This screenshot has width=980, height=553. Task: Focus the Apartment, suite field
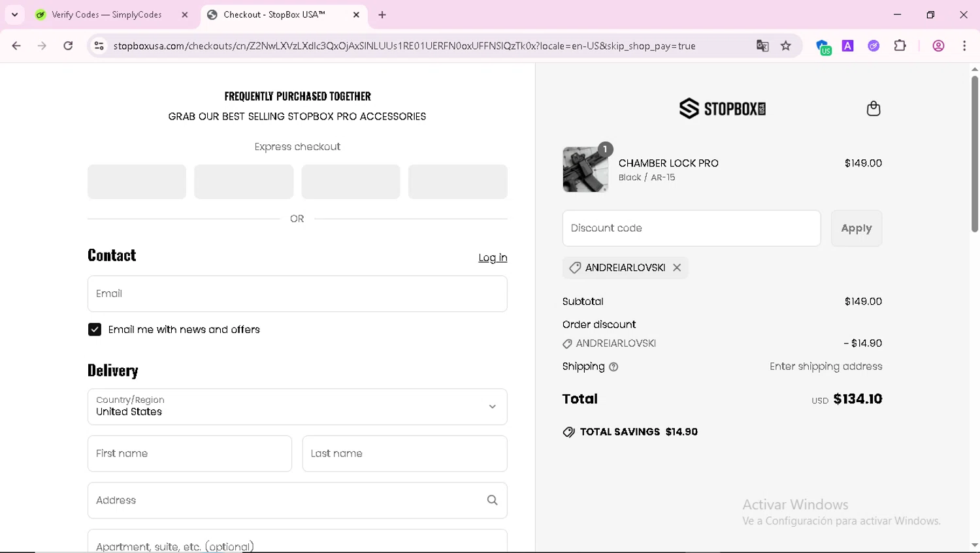297,541
